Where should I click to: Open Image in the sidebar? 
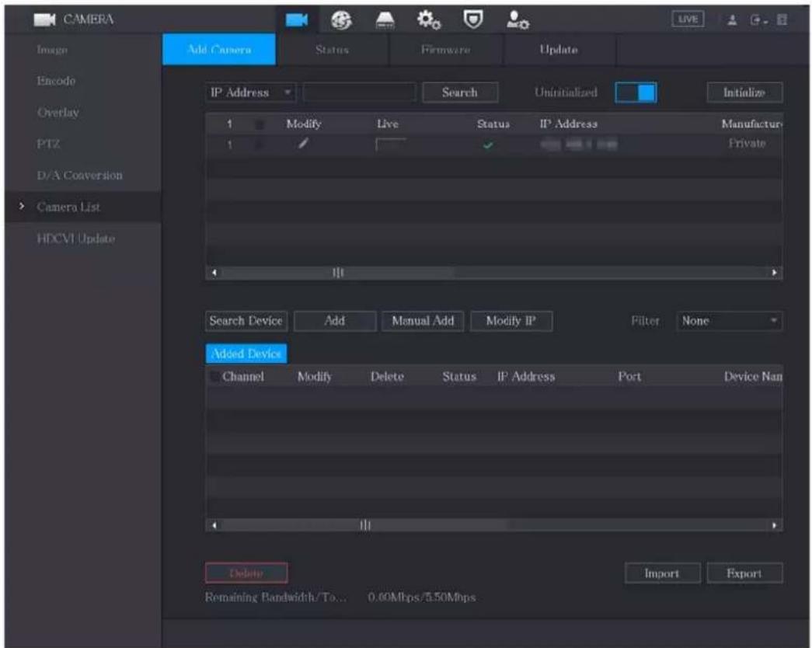pos(52,50)
